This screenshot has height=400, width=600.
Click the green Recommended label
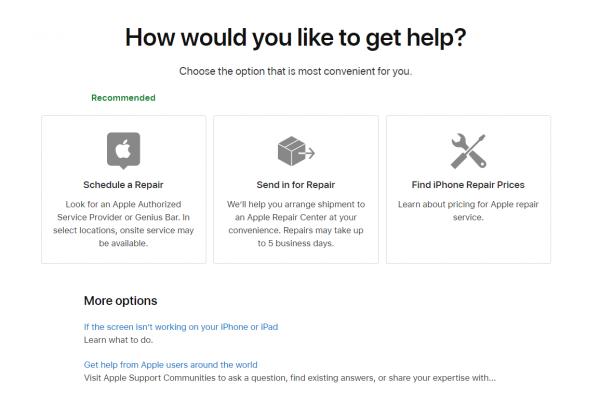coord(123,98)
